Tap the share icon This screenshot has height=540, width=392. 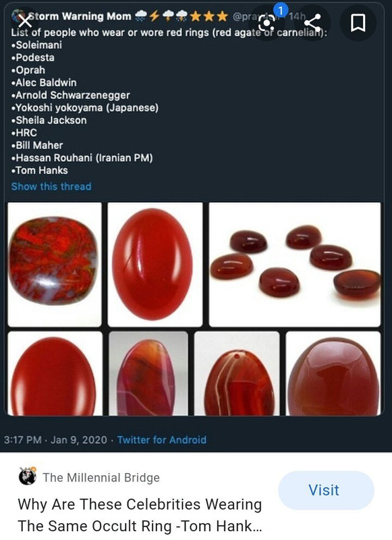point(312,23)
